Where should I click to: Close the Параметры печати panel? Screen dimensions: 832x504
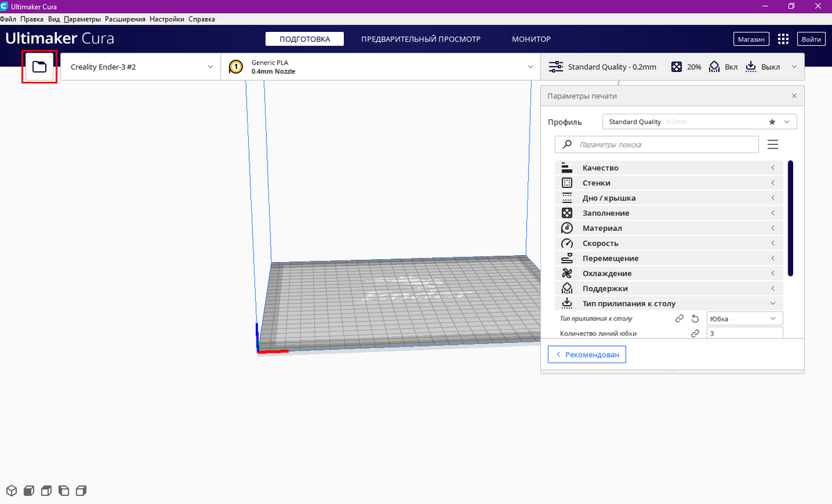click(x=794, y=96)
